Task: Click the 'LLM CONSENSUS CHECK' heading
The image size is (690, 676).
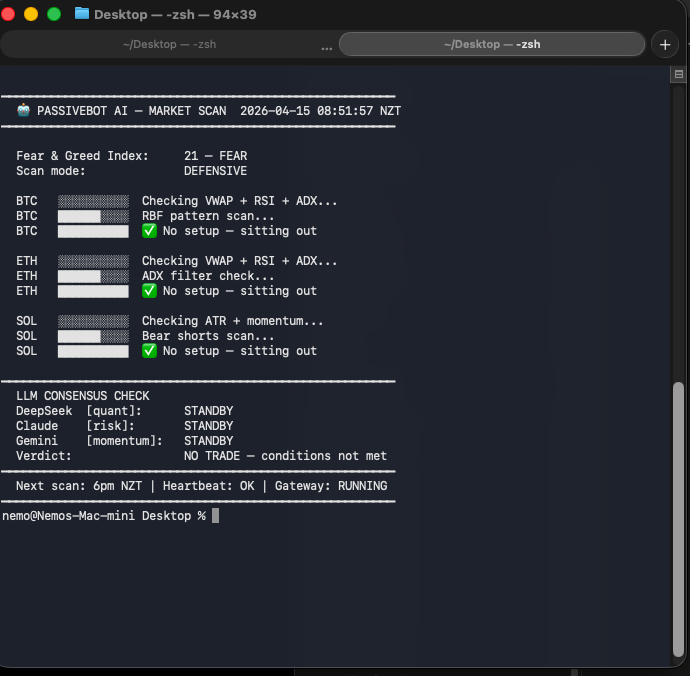Action: (83, 396)
